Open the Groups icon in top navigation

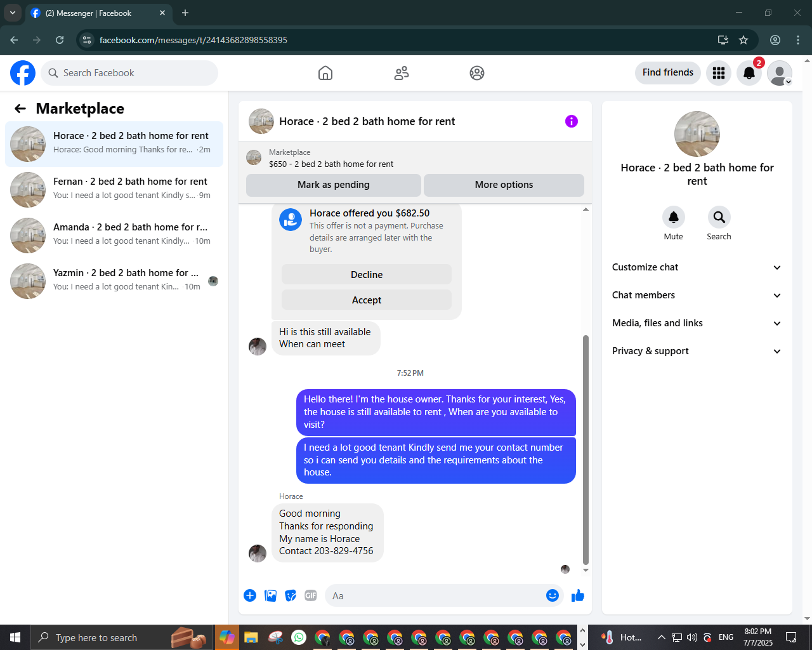pyautogui.click(x=477, y=73)
